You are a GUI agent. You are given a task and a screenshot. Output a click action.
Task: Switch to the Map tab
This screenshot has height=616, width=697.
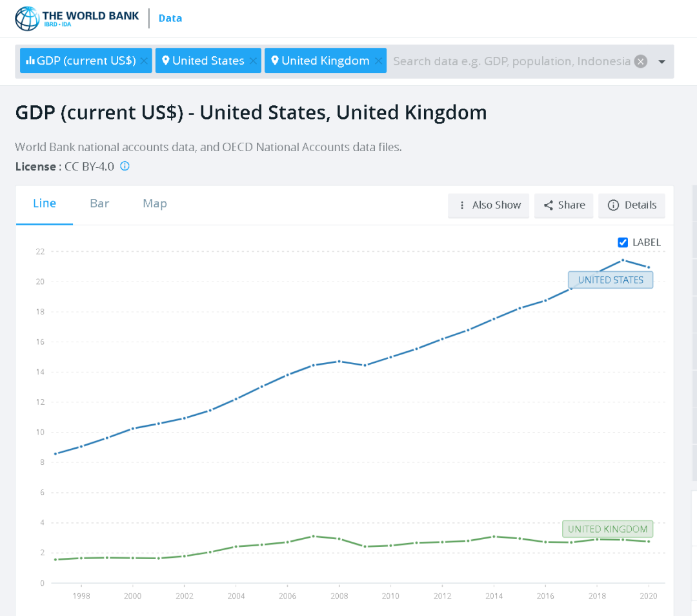click(155, 203)
